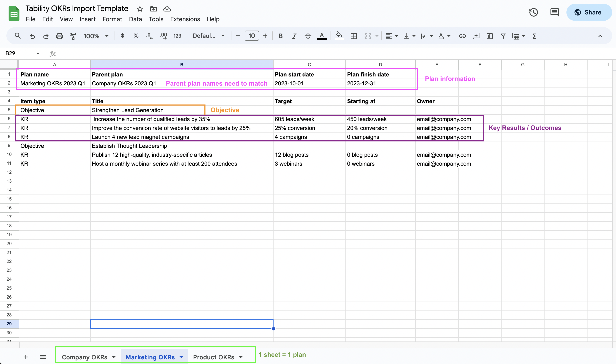Toggle strikethrough formatting

point(308,36)
